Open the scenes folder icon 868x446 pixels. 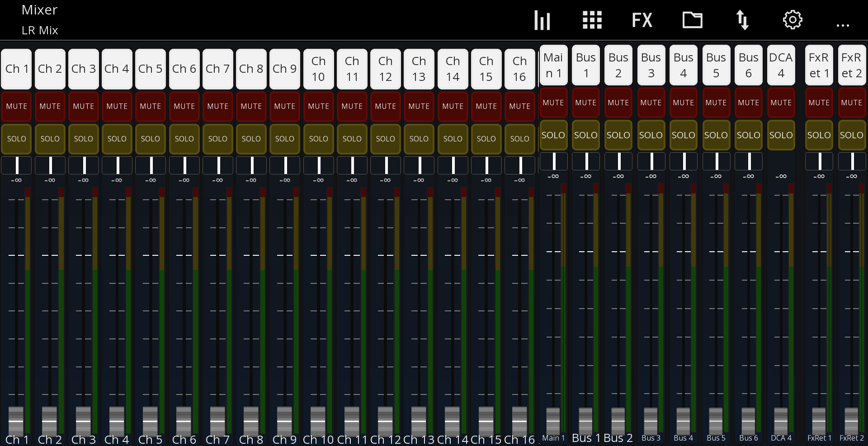coord(693,20)
